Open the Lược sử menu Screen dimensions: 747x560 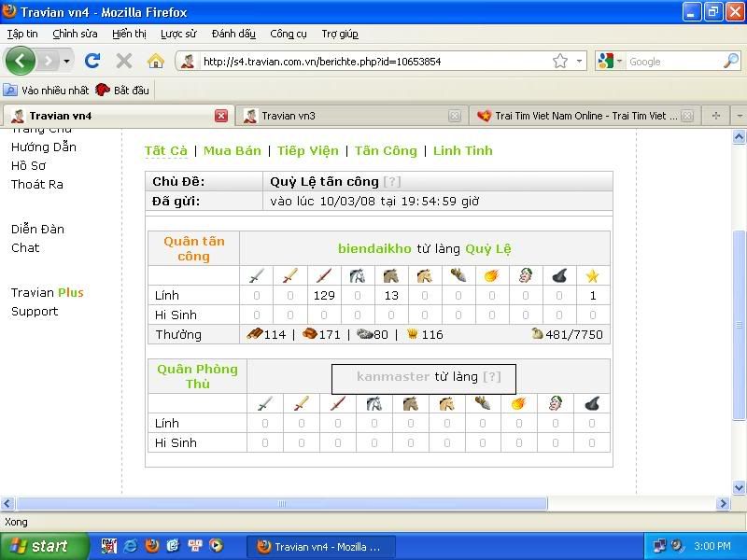tap(178, 34)
